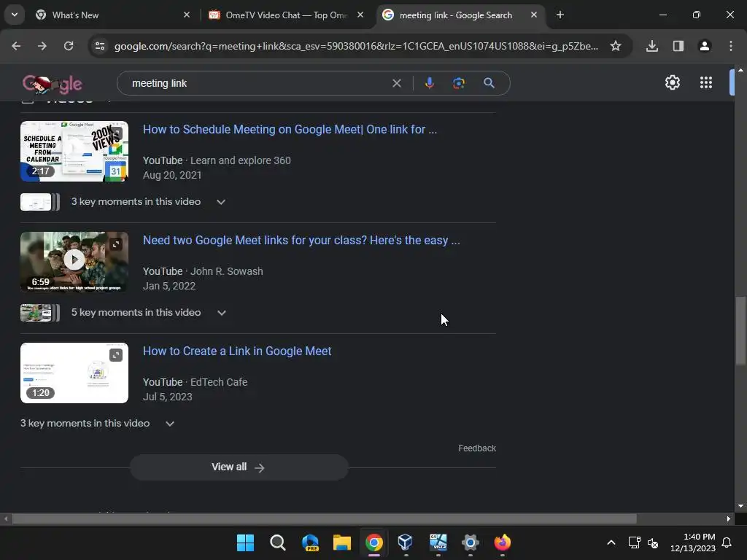This screenshot has height=560, width=747.
Task: Open Chrome downloads icon
Action: click(x=652, y=46)
